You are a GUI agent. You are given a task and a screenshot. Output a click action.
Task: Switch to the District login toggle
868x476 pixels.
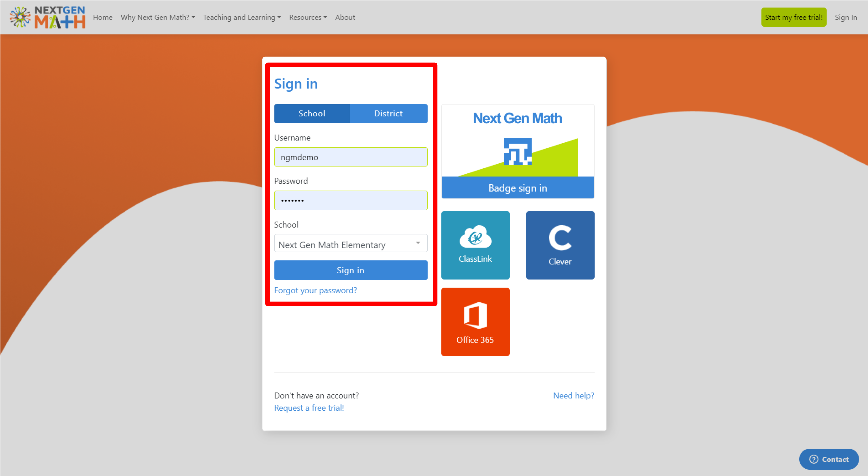tap(388, 113)
